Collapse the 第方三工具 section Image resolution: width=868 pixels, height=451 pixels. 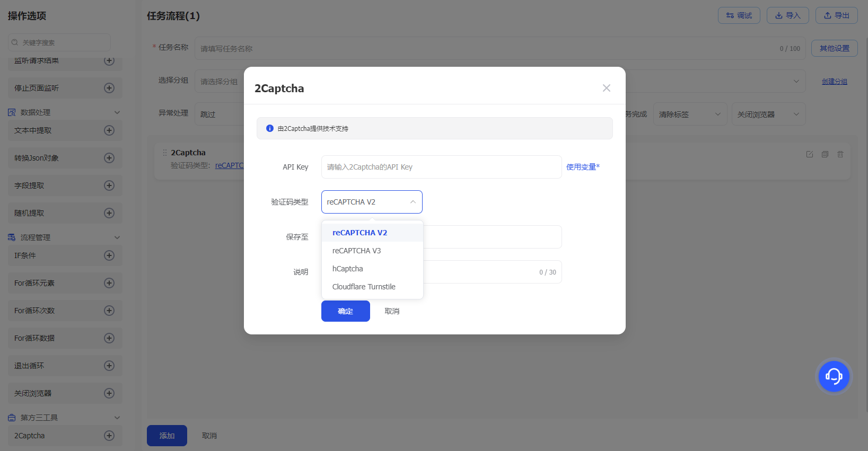(x=117, y=418)
